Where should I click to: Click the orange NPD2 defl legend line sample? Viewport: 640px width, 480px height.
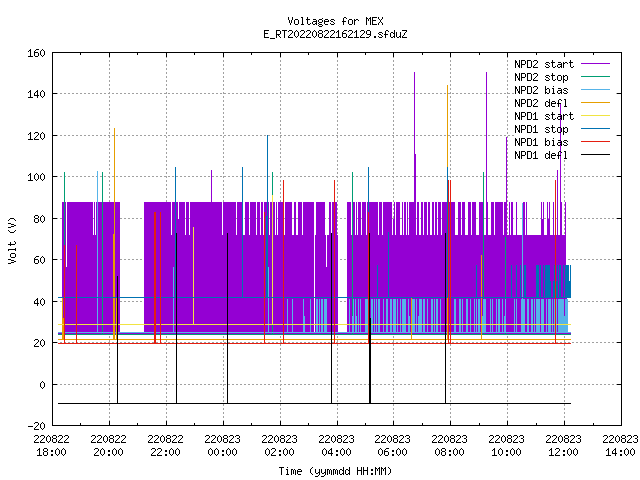pos(595,103)
